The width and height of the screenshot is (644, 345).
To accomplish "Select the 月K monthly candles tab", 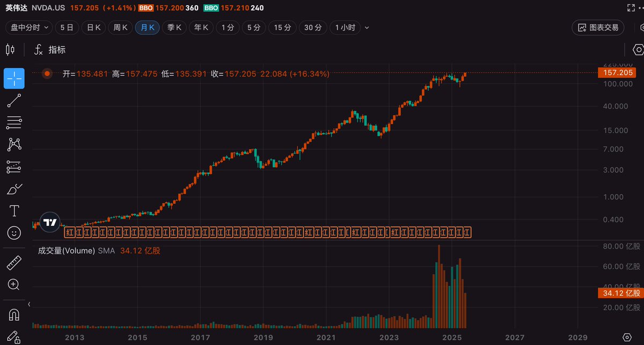I will [147, 27].
